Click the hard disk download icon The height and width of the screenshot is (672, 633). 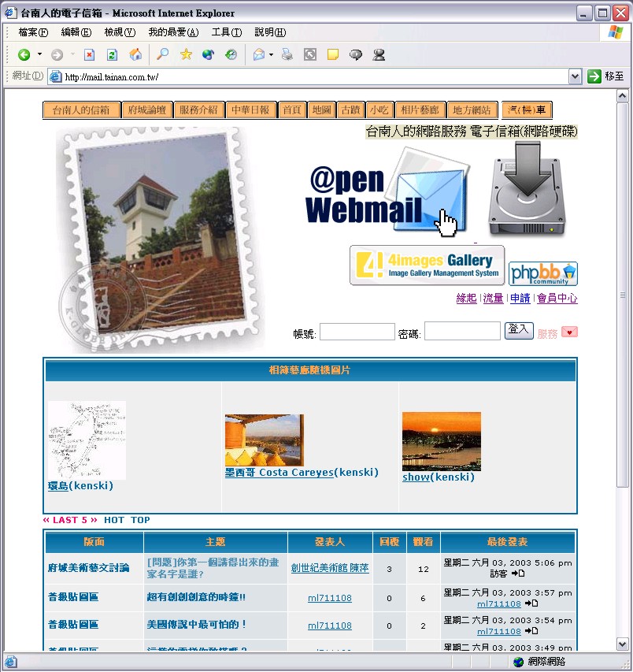527,188
